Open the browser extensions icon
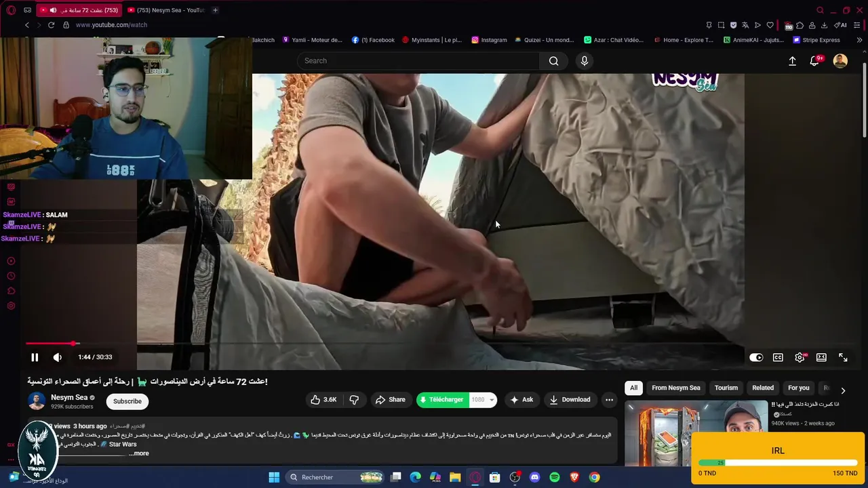The height and width of the screenshot is (488, 868). (800, 25)
